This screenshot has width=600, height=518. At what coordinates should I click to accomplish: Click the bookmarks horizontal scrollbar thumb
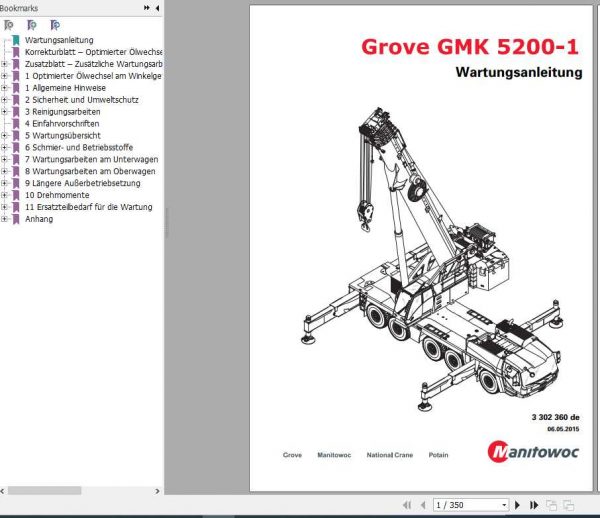[45, 490]
